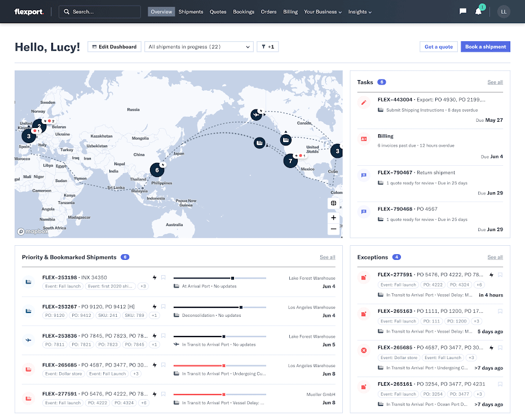The width and height of the screenshot is (525, 420).
Task: Bookmark shipment FLEX-253198
Action: (164, 277)
